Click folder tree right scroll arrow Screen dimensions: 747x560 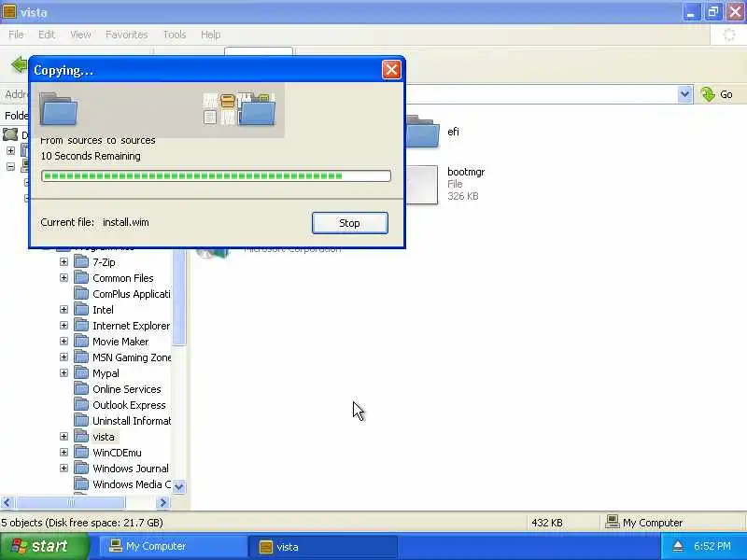(162, 502)
